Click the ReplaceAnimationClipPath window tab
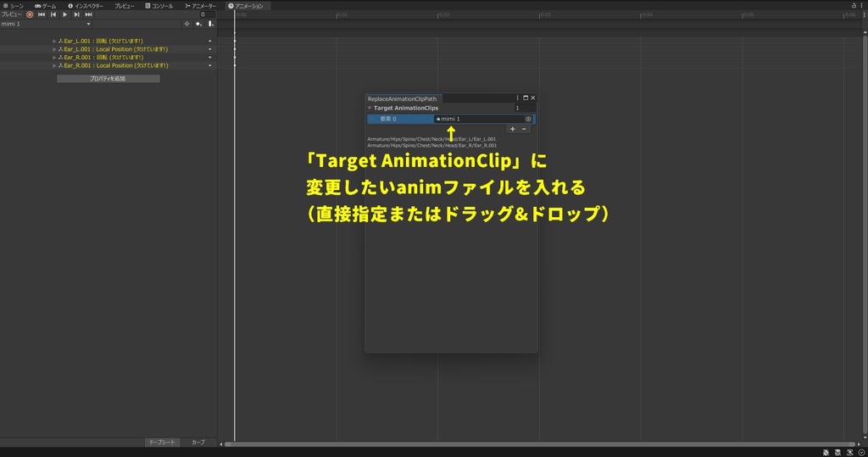The height and width of the screenshot is (457, 868). coord(402,98)
